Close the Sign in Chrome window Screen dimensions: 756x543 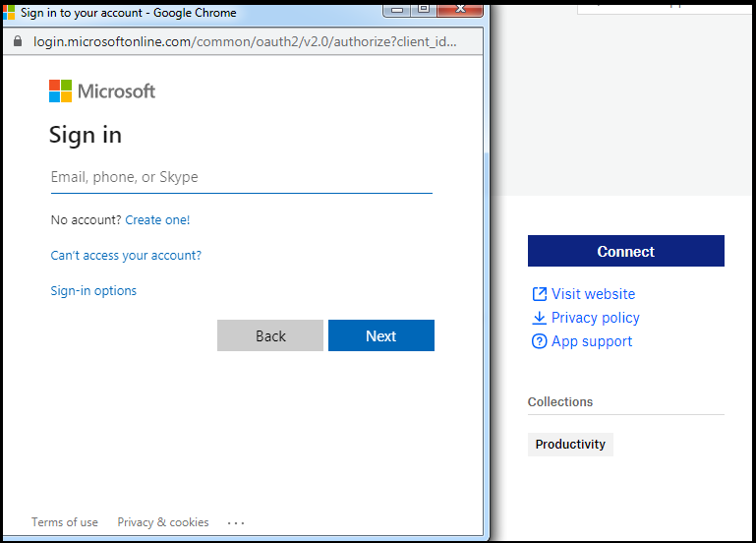460,10
